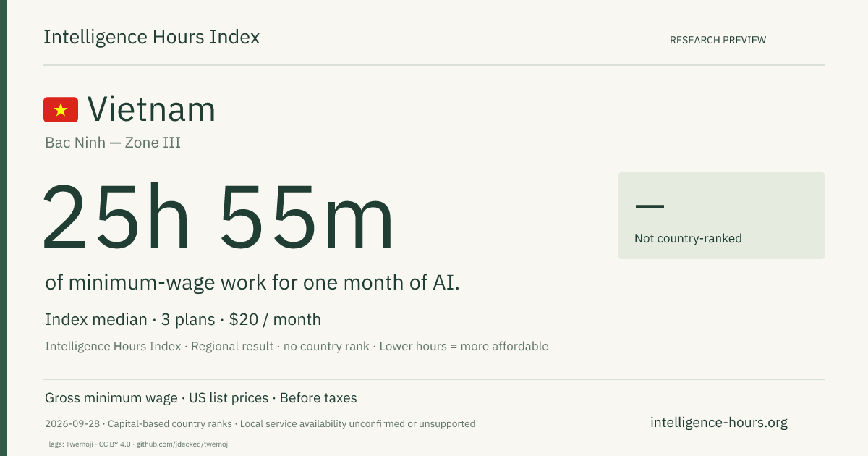Select the Vietnam country heading
Viewport: 868px width, 456px height.
[151, 109]
